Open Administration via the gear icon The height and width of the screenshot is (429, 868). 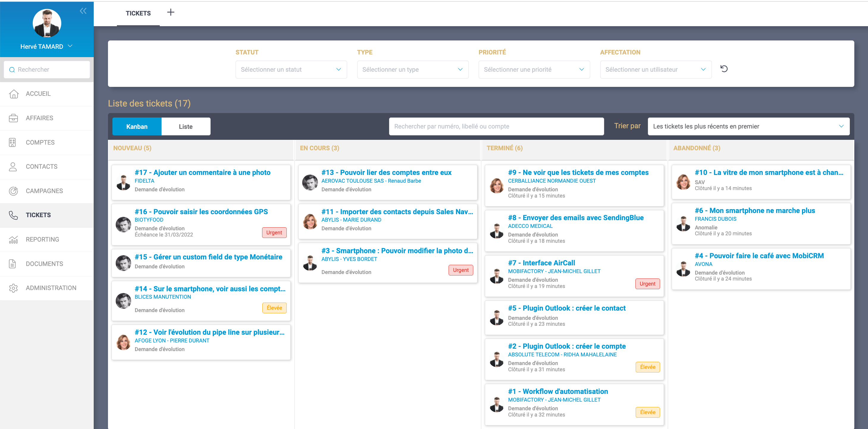pyautogui.click(x=13, y=288)
